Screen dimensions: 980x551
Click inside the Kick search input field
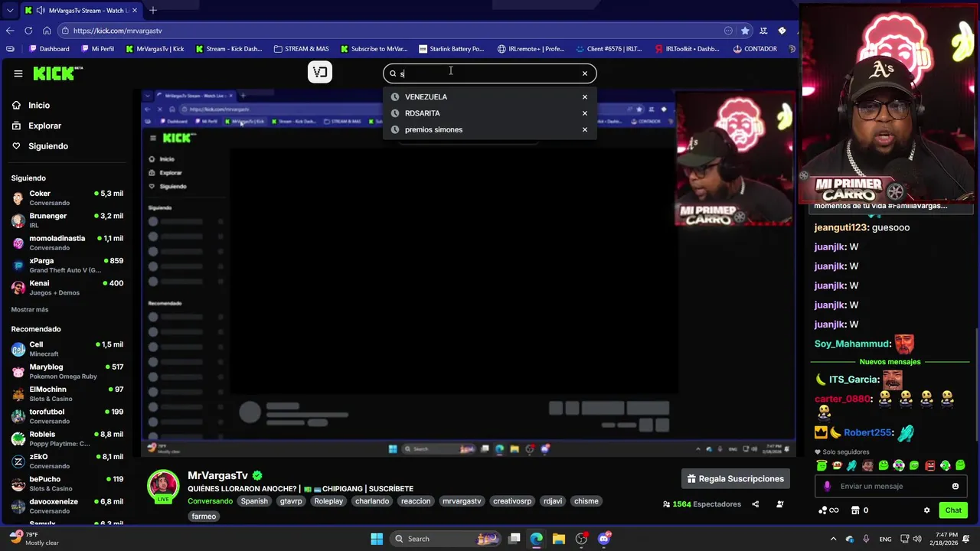pos(488,73)
